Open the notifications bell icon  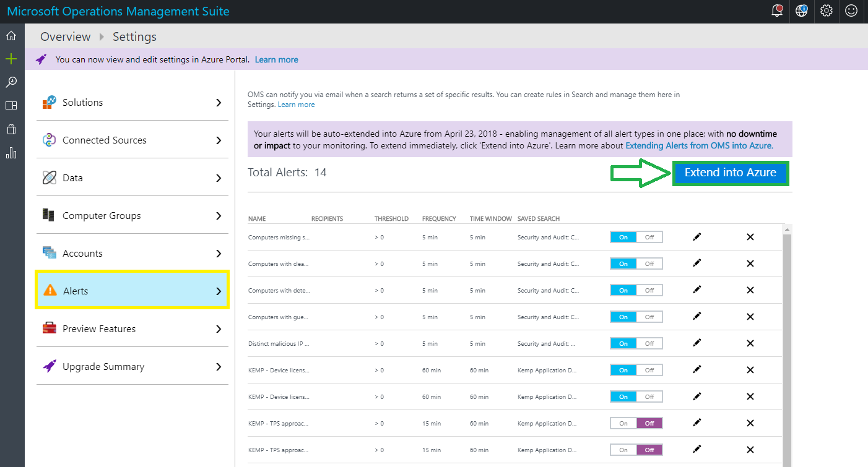click(x=777, y=11)
